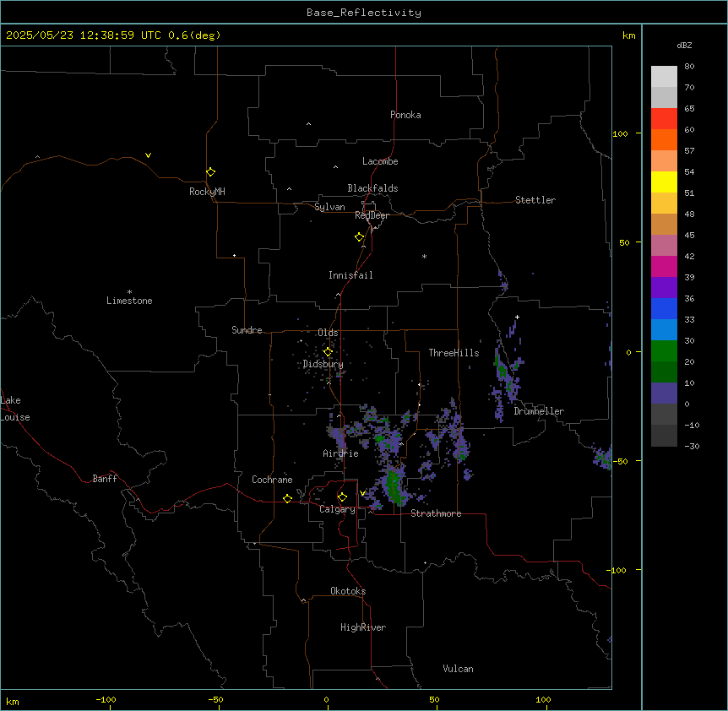Screen dimensions: 728x711
Task: Select the red swatch in the dBZ legend
Action: (x=664, y=118)
